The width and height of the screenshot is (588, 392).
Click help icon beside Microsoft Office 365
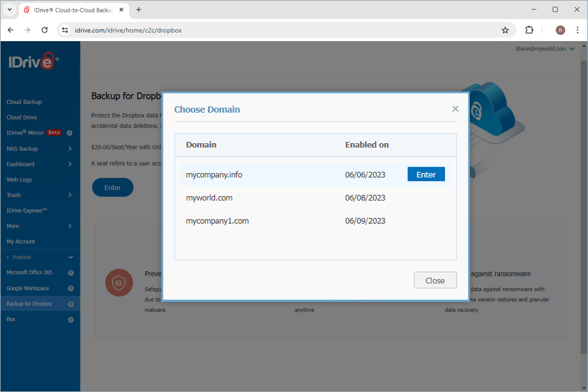[71, 272]
